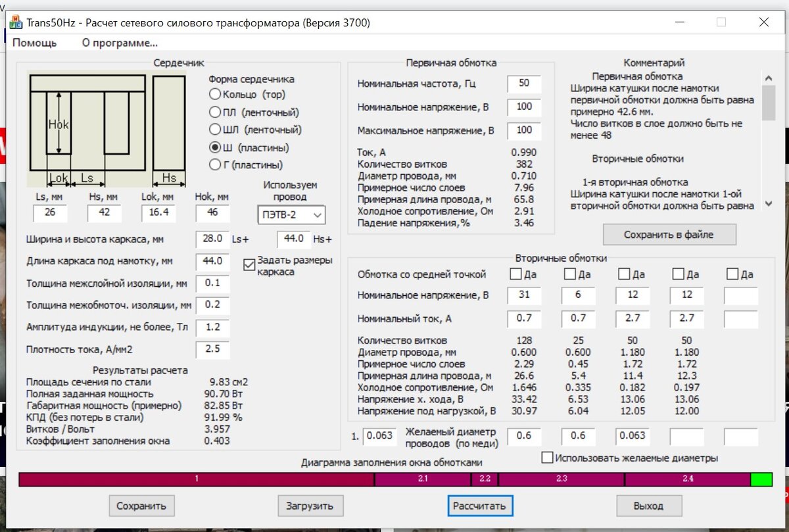789x532 pixels.
Task: Click the Витков / Вольт value 3.957
Action: 218,429
